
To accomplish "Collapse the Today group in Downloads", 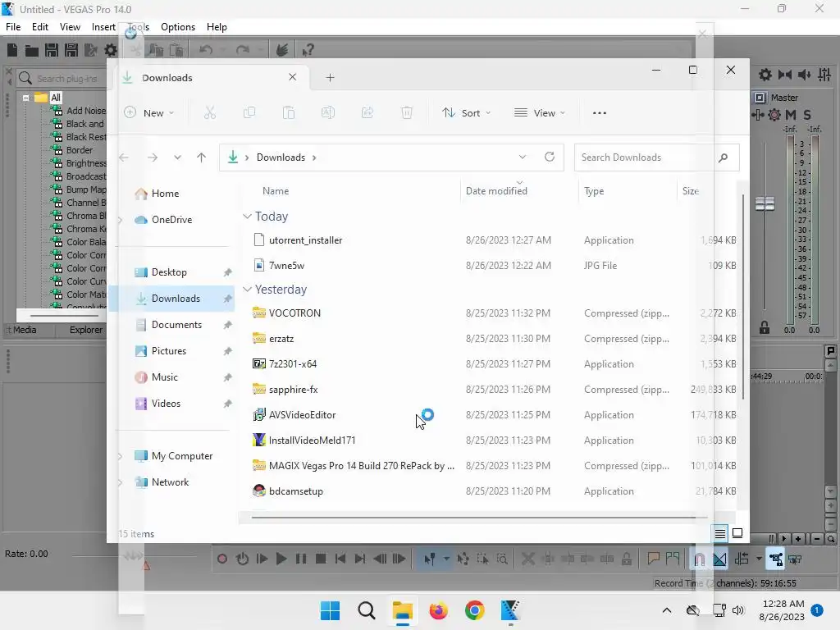I will point(247,217).
